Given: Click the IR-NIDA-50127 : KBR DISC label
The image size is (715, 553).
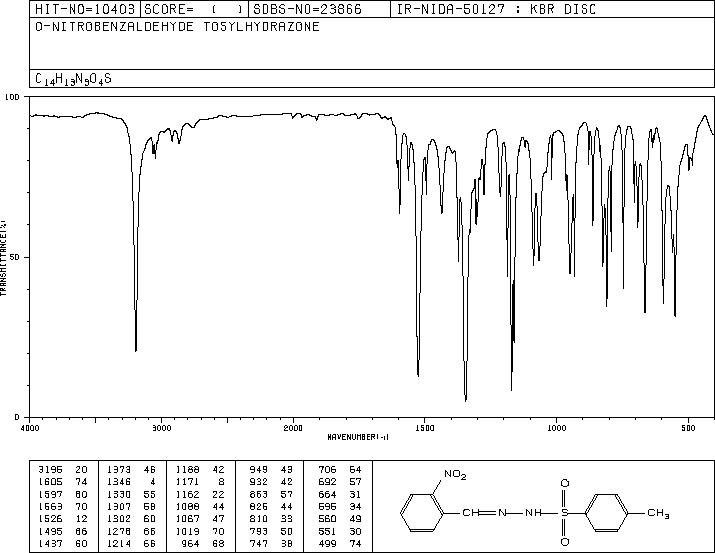Looking at the screenshot, I should coord(496,9).
